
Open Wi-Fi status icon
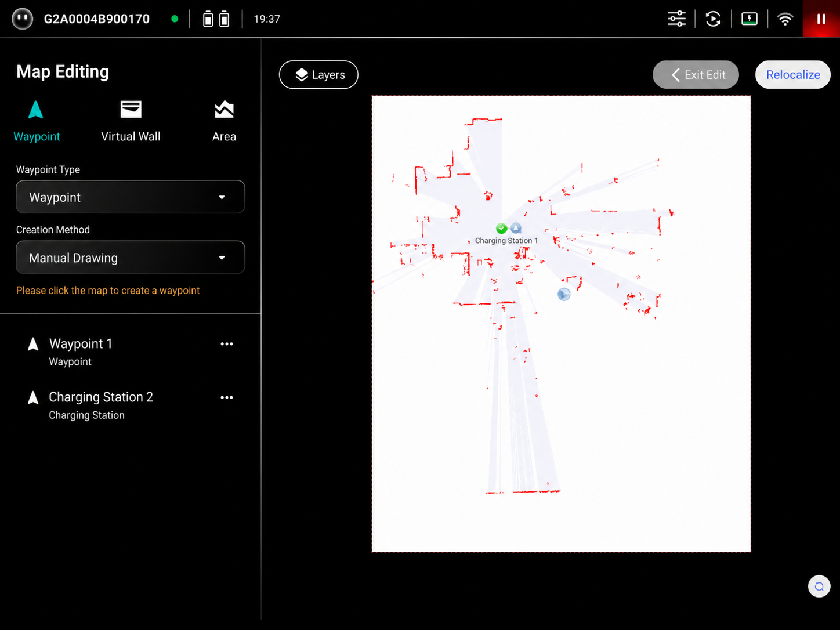pyautogui.click(x=785, y=19)
